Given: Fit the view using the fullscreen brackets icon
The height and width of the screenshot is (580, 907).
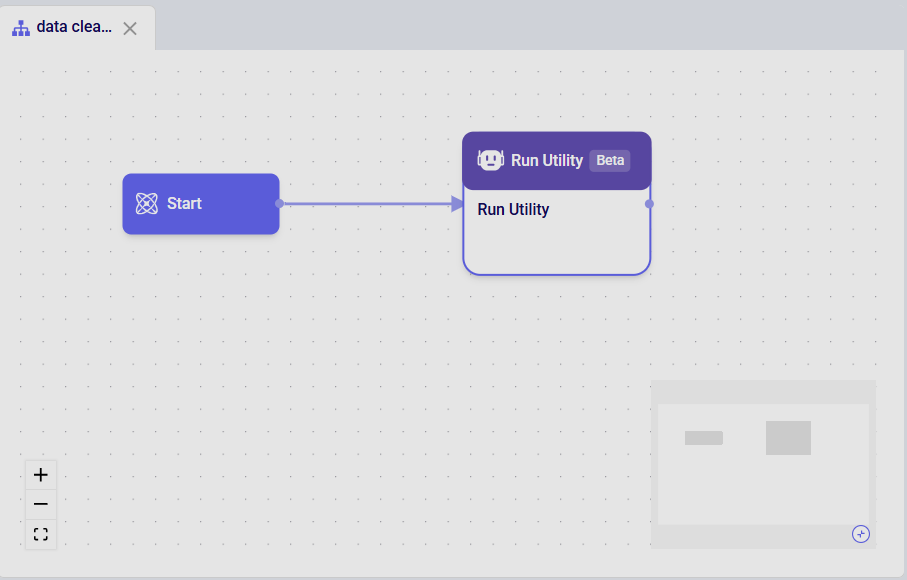Looking at the screenshot, I should (x=40, y=534).
